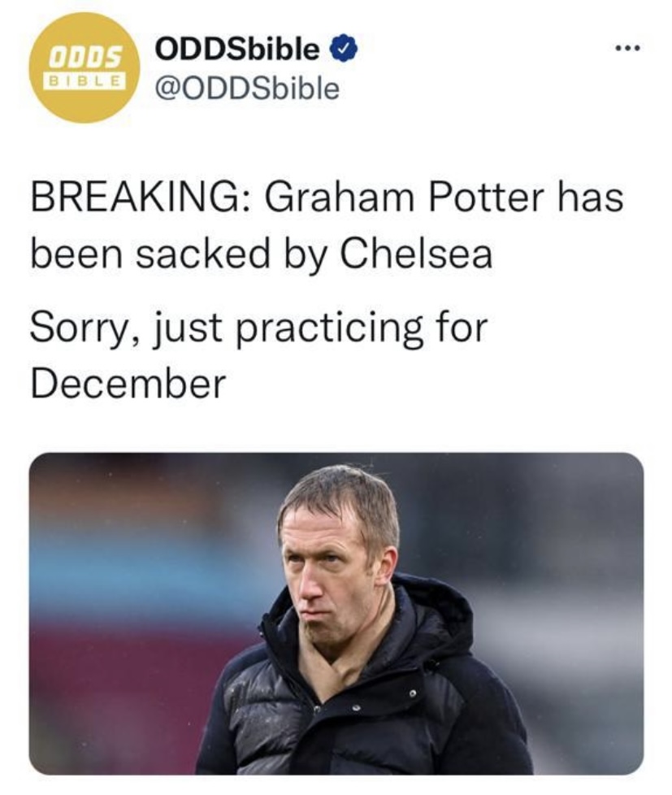
Task: Click the BREAKING headline text line
Action: click(x=327, y=198)
